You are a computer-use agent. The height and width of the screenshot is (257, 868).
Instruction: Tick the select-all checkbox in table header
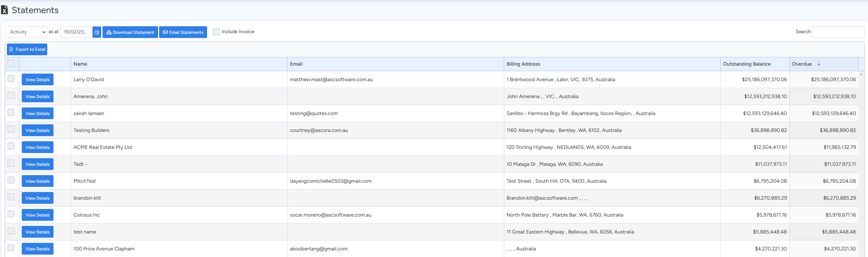tap(11, 63)
